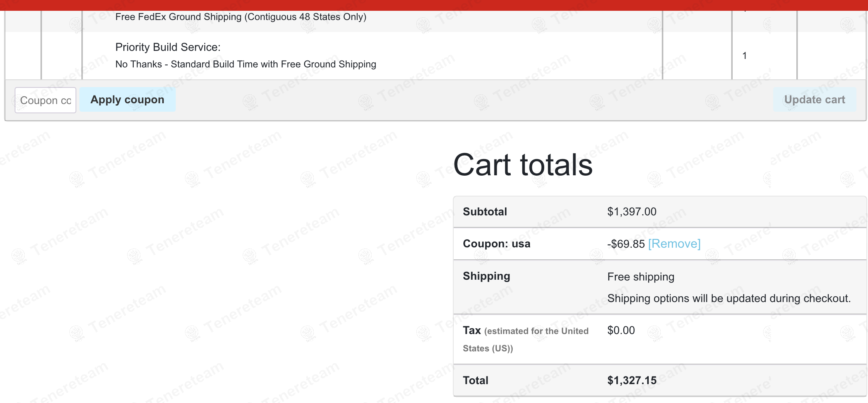Click the quantity value 1 in cart row

[x=745, y=56]
